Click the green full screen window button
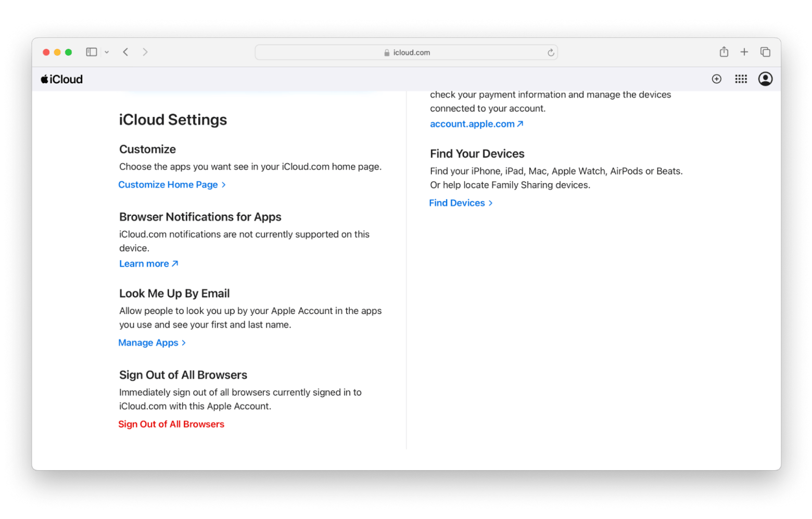This screenshot has width=812, height=519. pos(68,52)
